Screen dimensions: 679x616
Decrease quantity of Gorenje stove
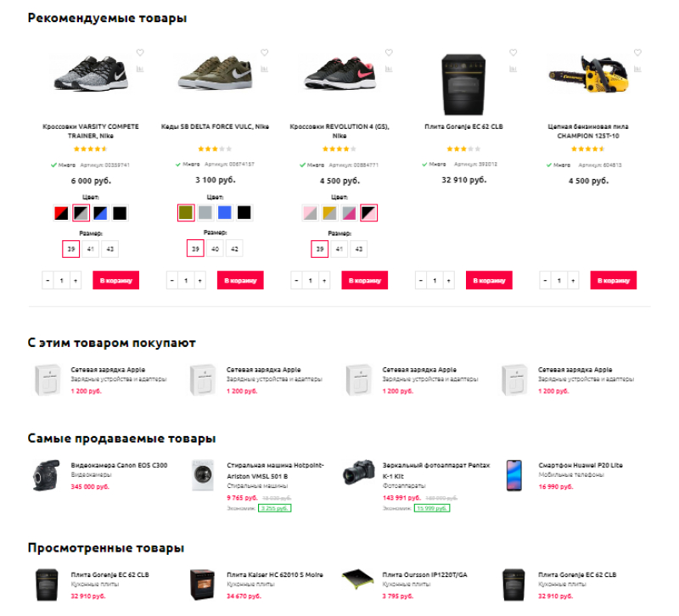[420, 281]
